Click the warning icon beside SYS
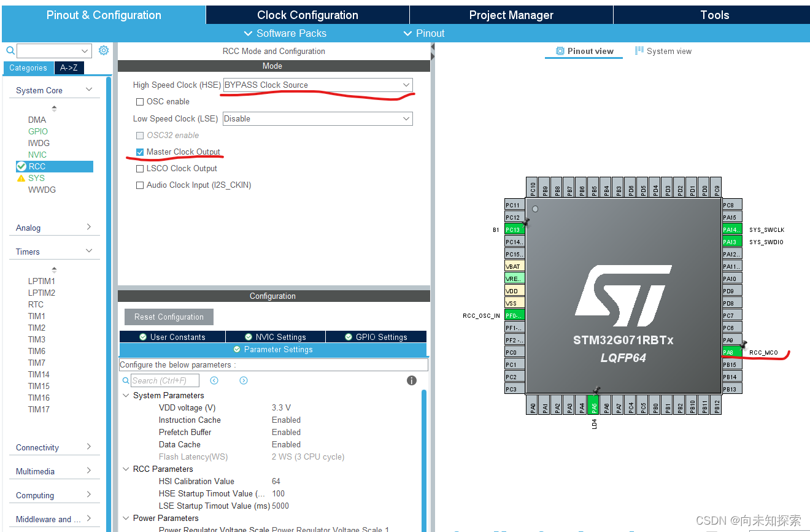 pyautogui.click(x=21, y=178)
